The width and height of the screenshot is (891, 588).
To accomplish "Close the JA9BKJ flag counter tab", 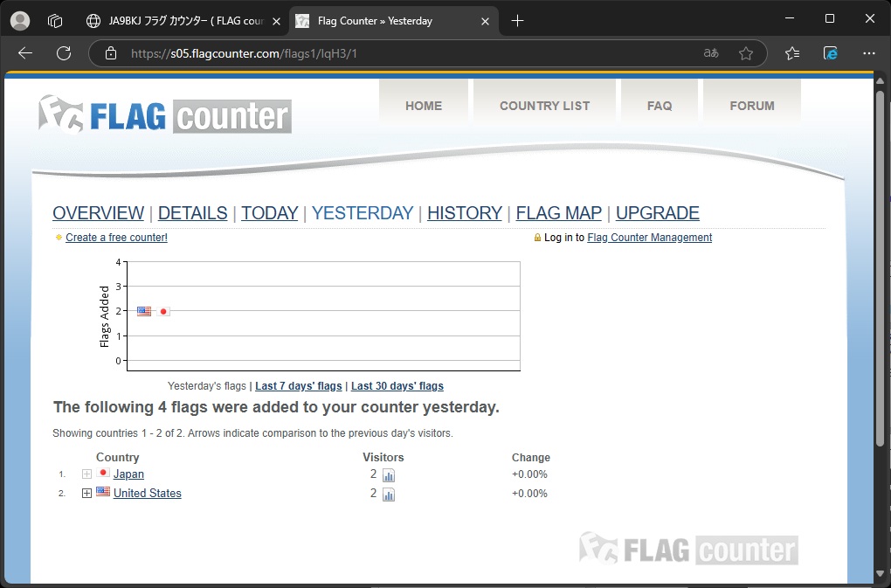I will click(x=276, y=22).
